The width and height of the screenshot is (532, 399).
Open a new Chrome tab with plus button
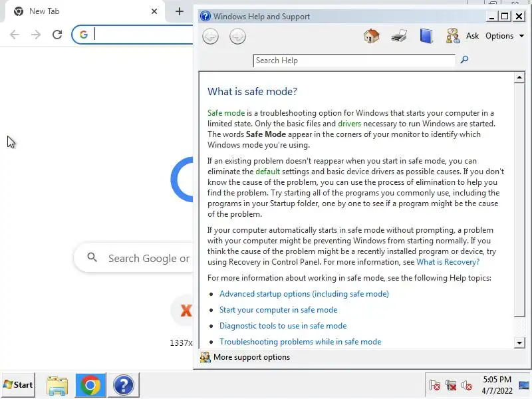pos(179,11)
